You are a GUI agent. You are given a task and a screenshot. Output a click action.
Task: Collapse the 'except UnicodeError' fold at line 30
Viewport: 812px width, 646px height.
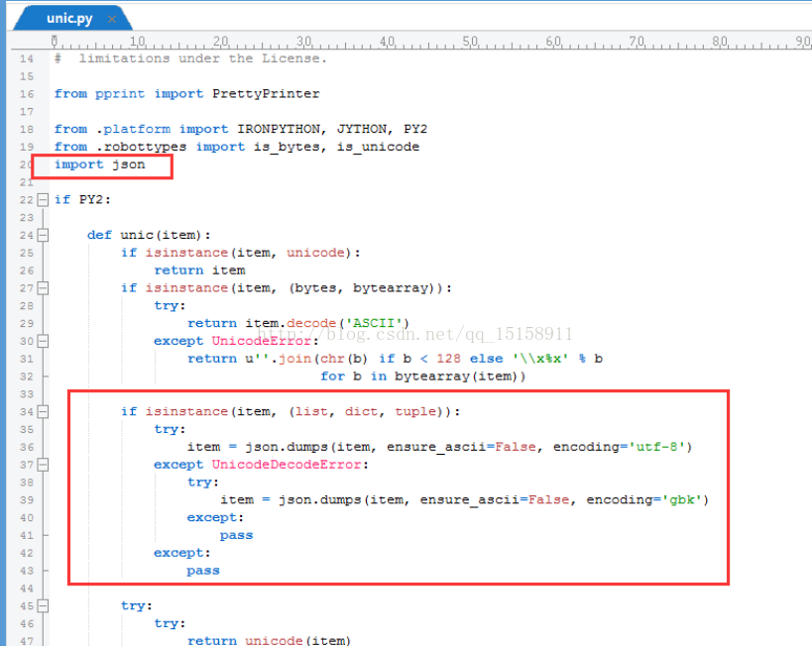pos(43,341)
